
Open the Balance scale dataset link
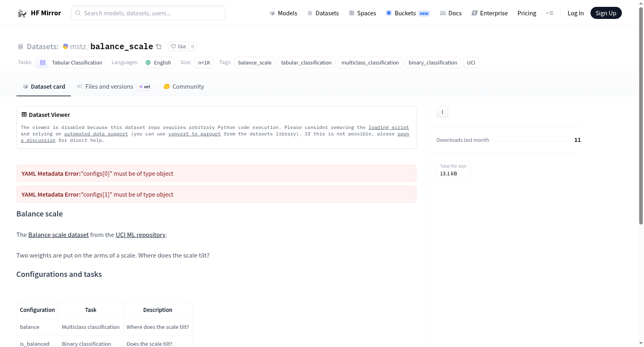coord(58,235)
